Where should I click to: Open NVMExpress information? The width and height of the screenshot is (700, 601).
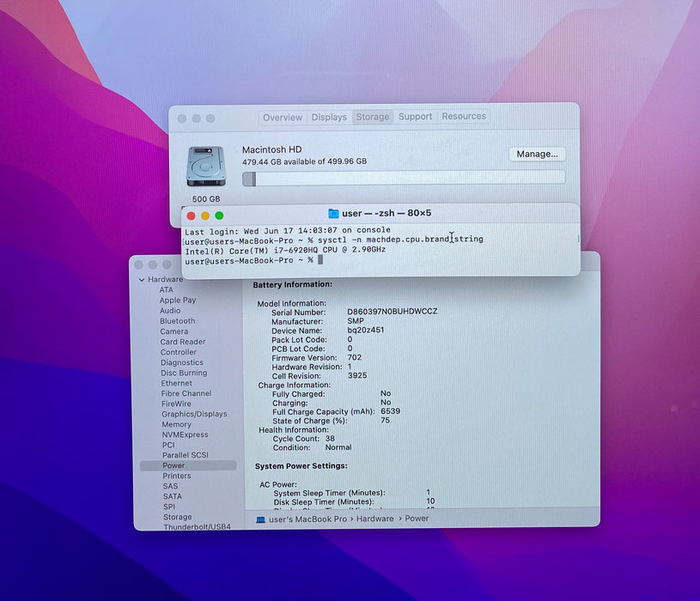click(185, 434)
